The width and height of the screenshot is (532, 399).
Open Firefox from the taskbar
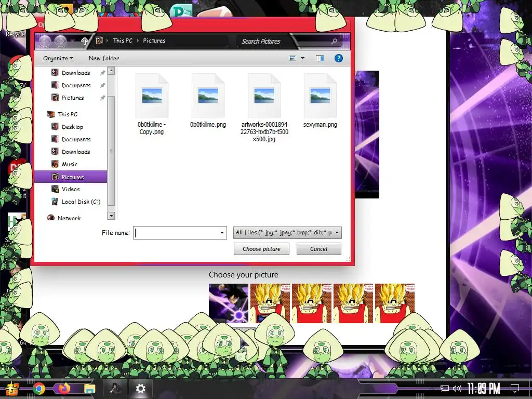(64, 388)
